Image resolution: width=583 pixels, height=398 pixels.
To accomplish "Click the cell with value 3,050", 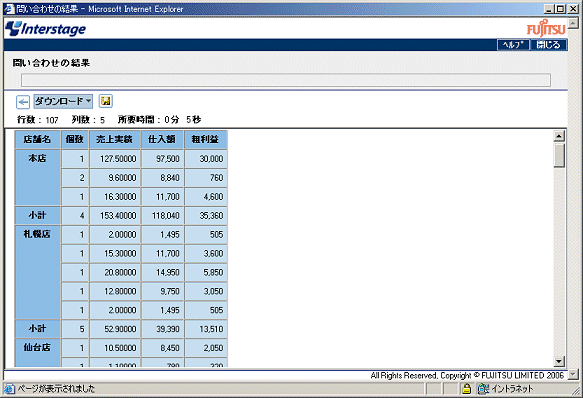I will click(206, 291).
